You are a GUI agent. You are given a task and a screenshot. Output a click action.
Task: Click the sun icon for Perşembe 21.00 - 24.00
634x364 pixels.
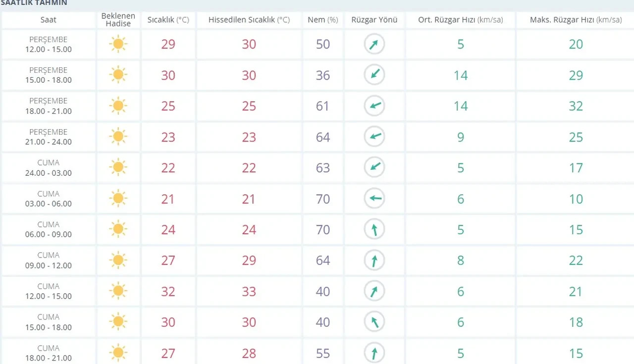click(118, 137)
